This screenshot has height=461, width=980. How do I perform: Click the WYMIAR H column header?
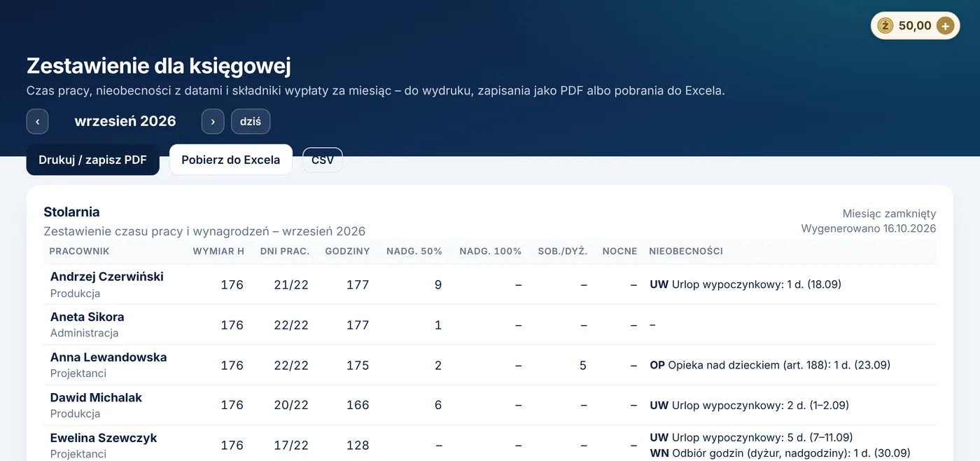pyautogui.click(x=218, y=251)
